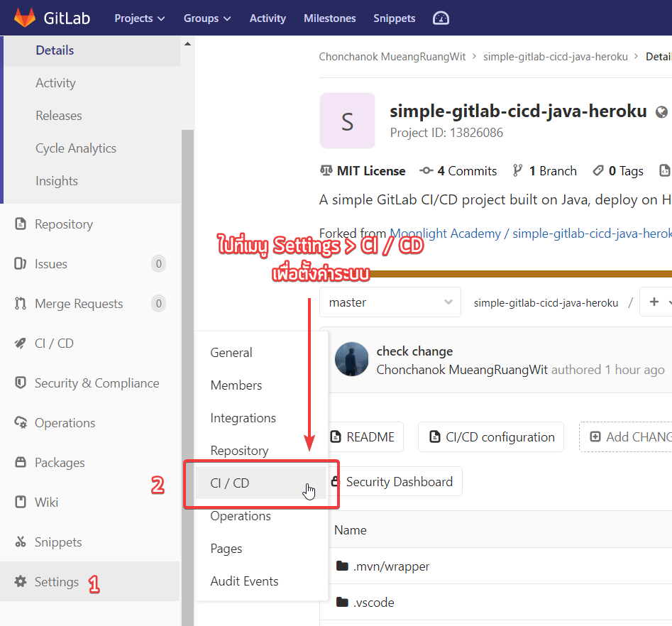This screenshot has height=626, width=672.
Task: Click the Packages icon in sidebar
Action: (x=20, y=462)
